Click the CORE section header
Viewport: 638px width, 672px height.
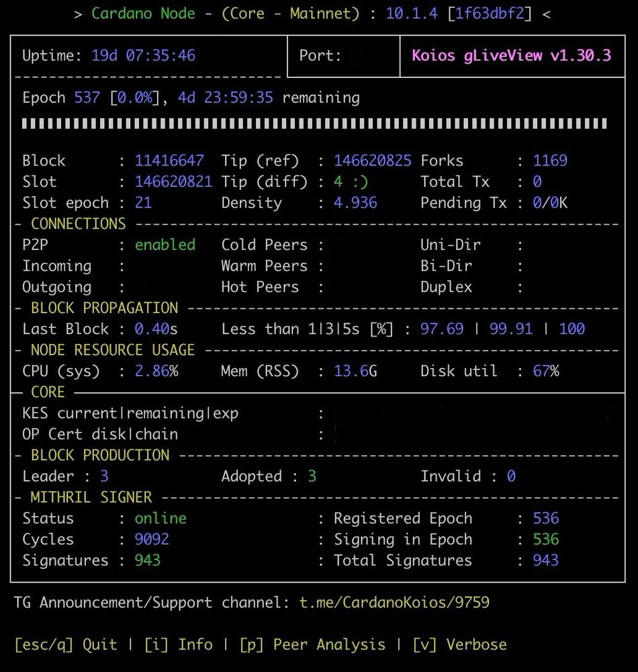48,391
